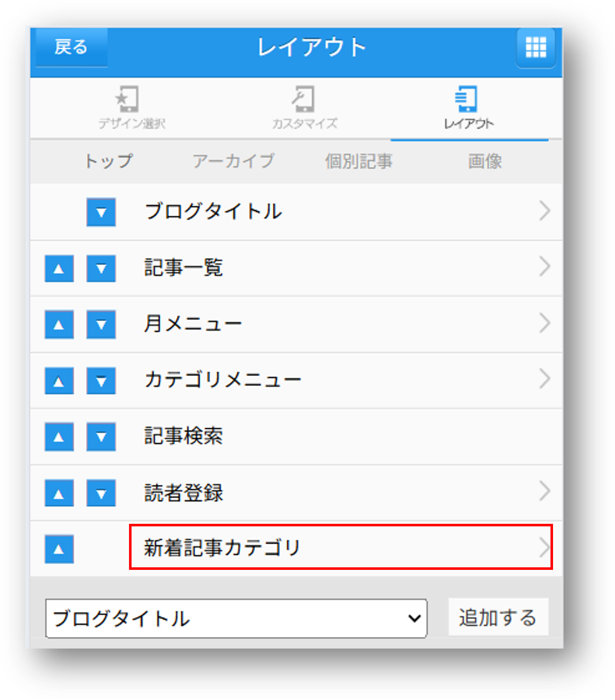Open 月メニュー row chevron
The image size is (615, 700).
click(x=545, y=323)
